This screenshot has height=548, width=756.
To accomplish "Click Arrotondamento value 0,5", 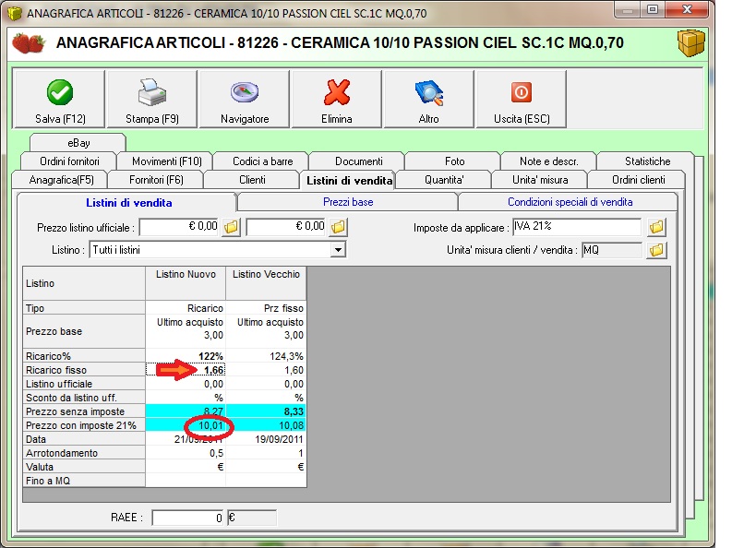I will point(186,453).
